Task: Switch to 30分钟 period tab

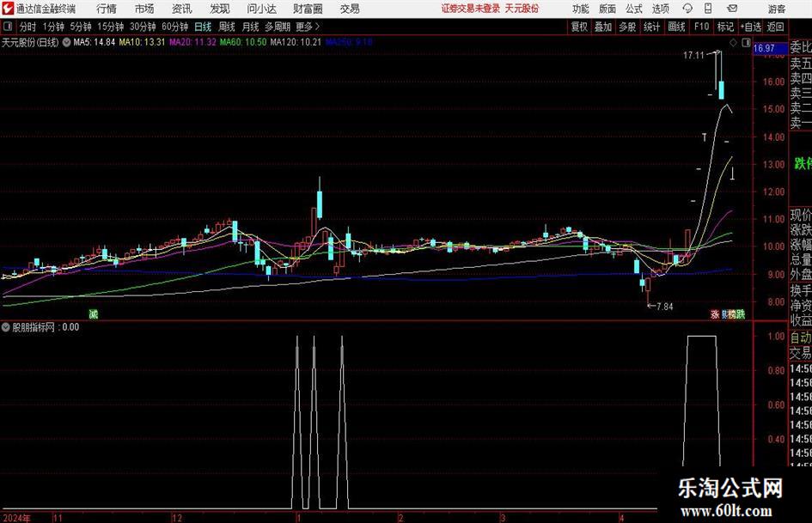Action: [143, 27]
